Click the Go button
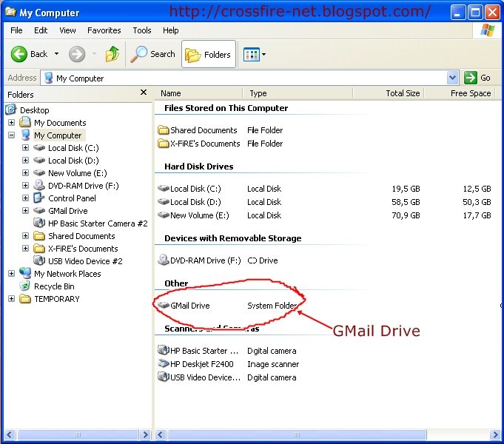Screen dimensions: 504x444 click(x=477, y=78)
